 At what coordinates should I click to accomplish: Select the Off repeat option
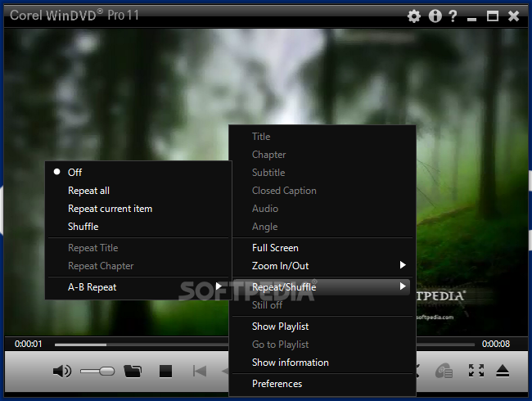(138, 173)
